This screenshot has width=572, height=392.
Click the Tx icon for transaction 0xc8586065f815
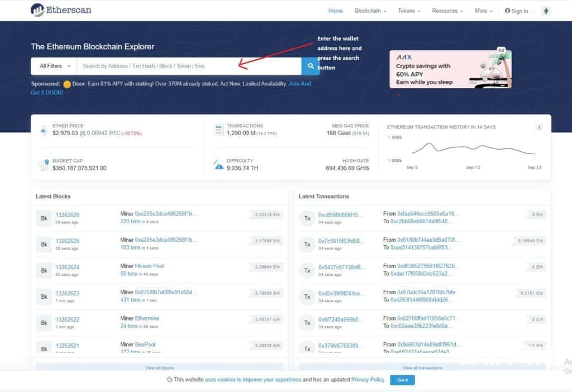point(307,218)
